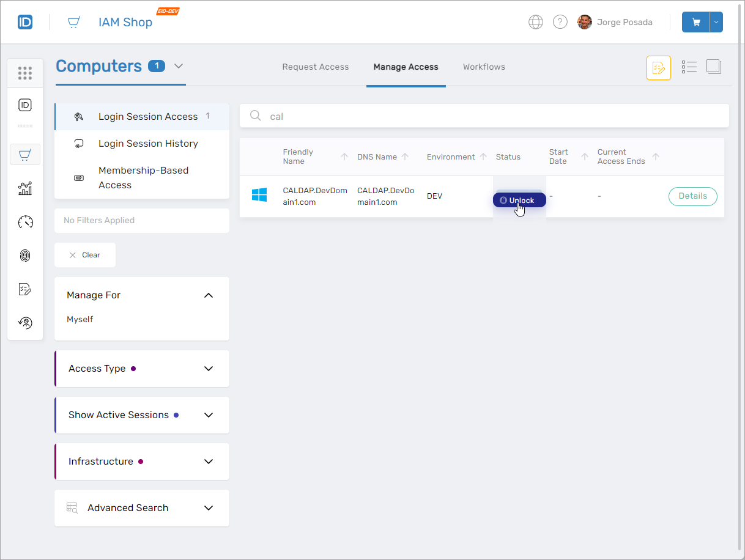Image resolution: width=745 pixels, height=560 pixels.
Task: Expand the Infrastructure filter section
Action: click(208, 462)
